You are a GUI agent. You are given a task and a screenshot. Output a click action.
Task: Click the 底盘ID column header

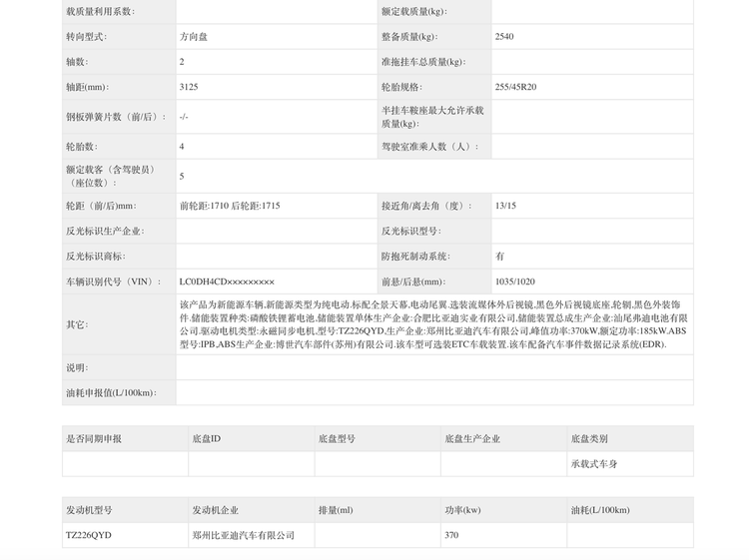[x=207, y=439]
